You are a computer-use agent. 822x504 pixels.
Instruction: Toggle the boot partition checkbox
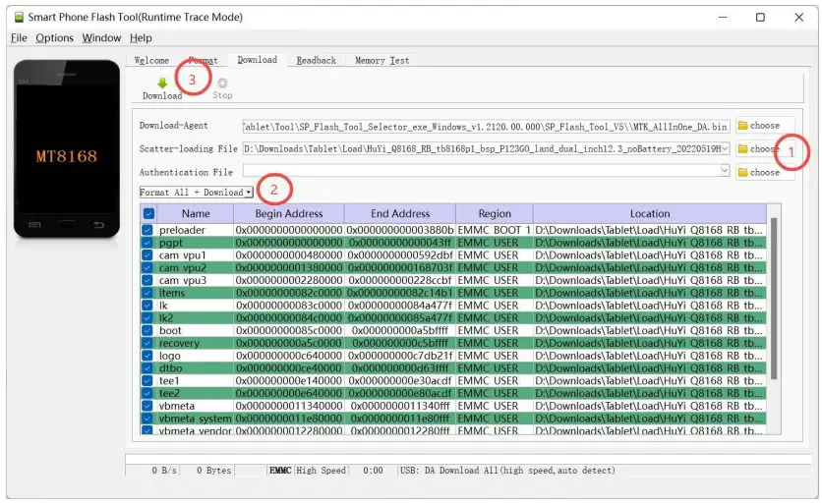point(147,331)
